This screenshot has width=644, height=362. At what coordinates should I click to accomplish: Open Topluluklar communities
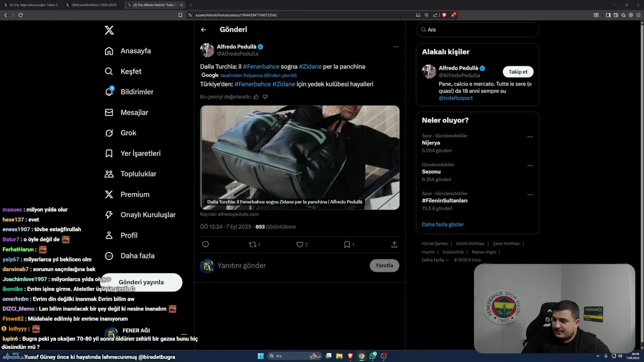point(130,174)
